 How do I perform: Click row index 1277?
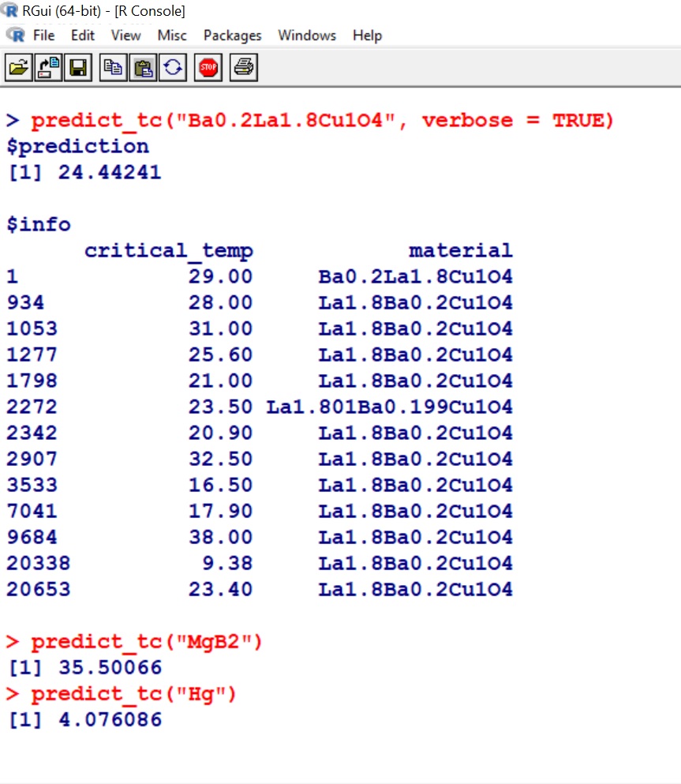coord(32,354)
